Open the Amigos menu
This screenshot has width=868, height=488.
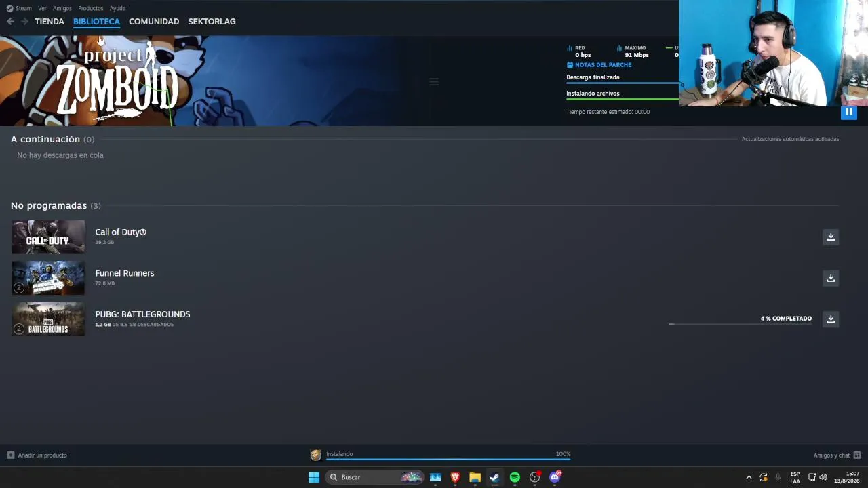[62, 8]
